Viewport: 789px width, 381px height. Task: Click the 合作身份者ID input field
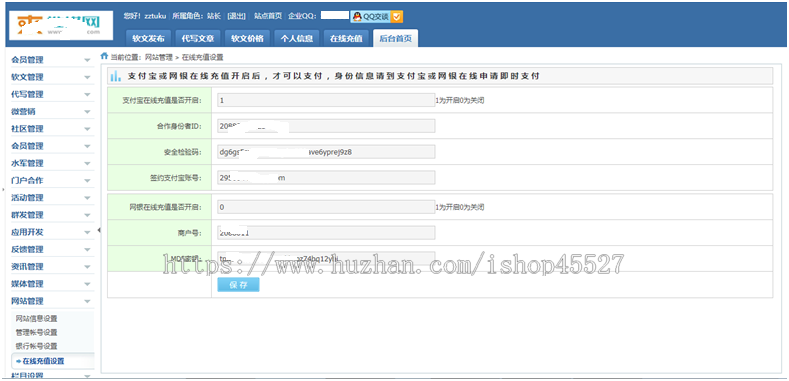(x=326, y=126)
